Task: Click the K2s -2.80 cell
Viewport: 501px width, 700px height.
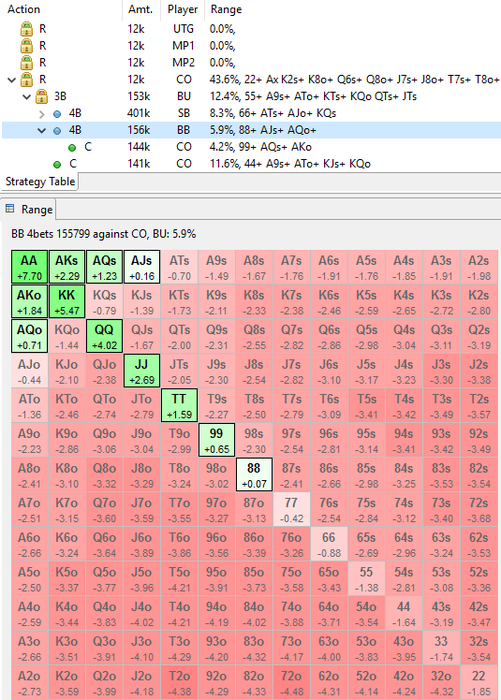Action: point(479,302)
